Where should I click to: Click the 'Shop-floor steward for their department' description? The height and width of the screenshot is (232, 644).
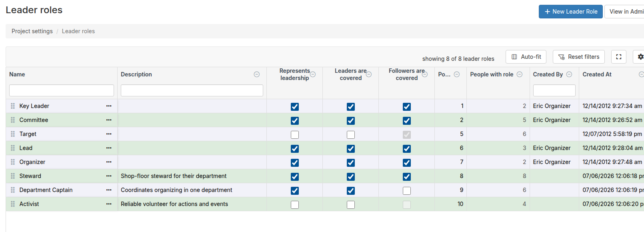coord(174,176)
